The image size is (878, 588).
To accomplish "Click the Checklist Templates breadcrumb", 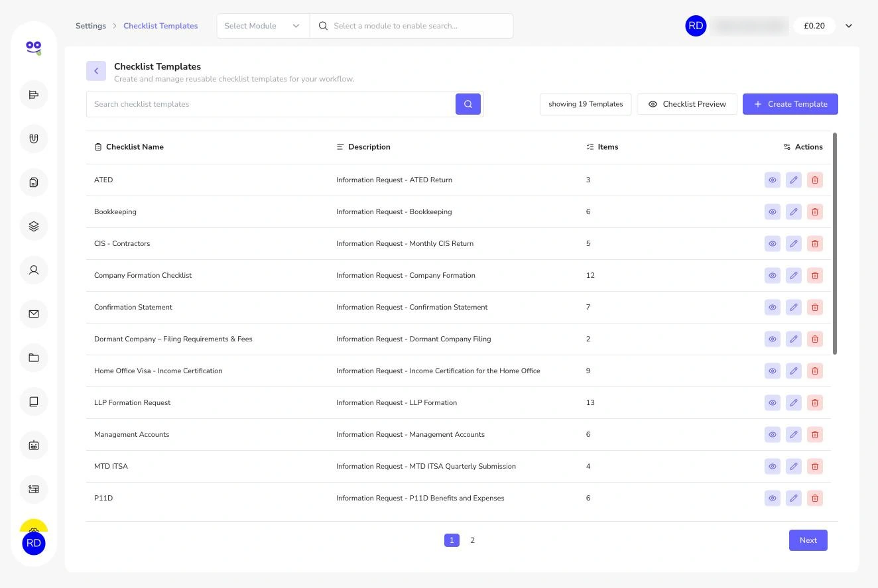I will [x=160, y=26].
